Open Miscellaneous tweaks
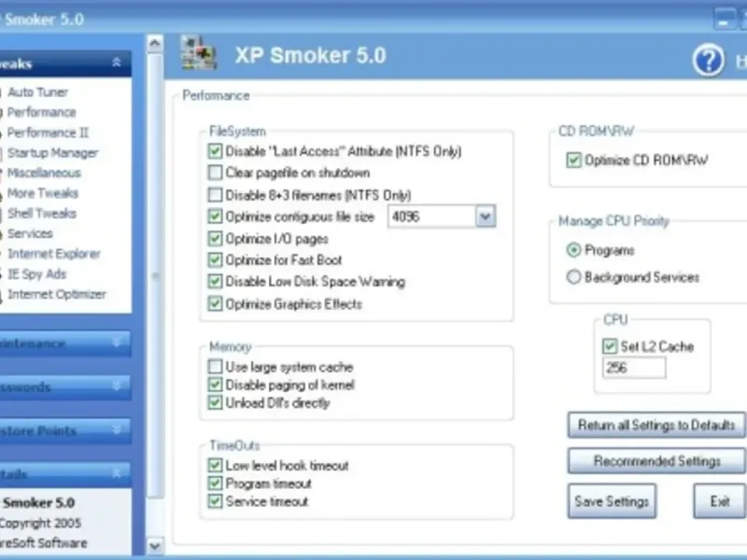 tap(44, 173)
